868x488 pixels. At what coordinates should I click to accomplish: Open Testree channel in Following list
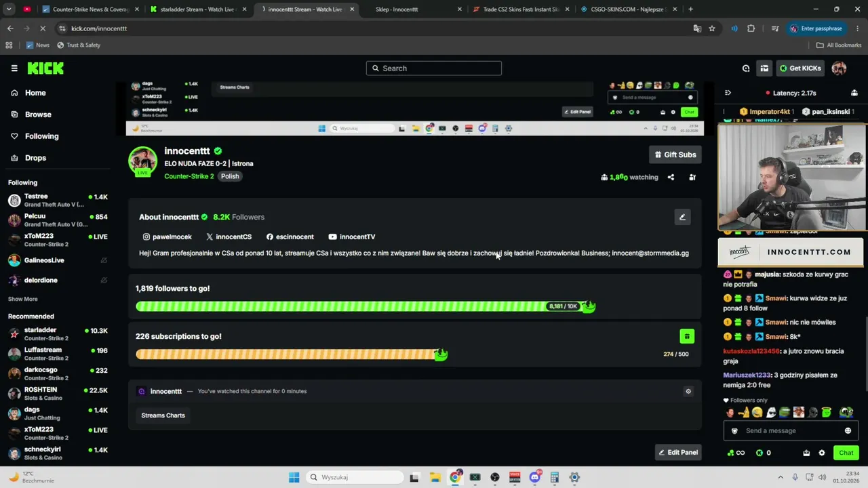[x=58, y=200]
